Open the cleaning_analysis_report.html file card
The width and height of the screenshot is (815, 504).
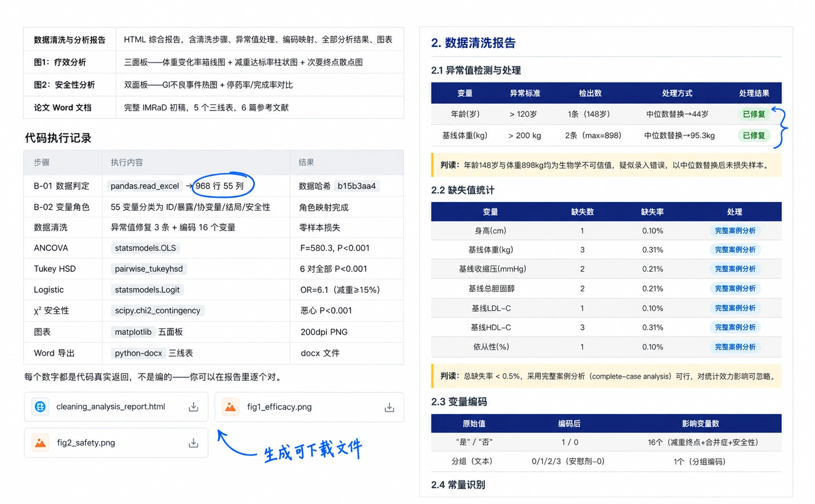(116, 407)
